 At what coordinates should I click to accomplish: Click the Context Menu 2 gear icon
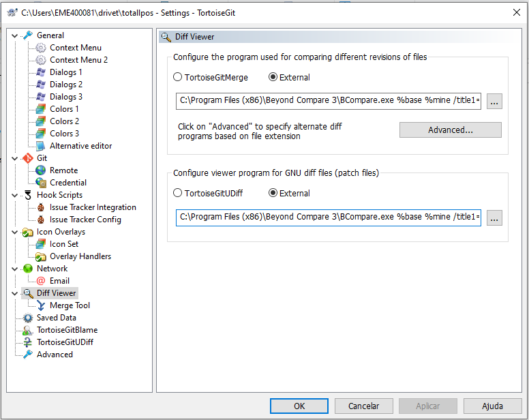click(x=40, y=60)
